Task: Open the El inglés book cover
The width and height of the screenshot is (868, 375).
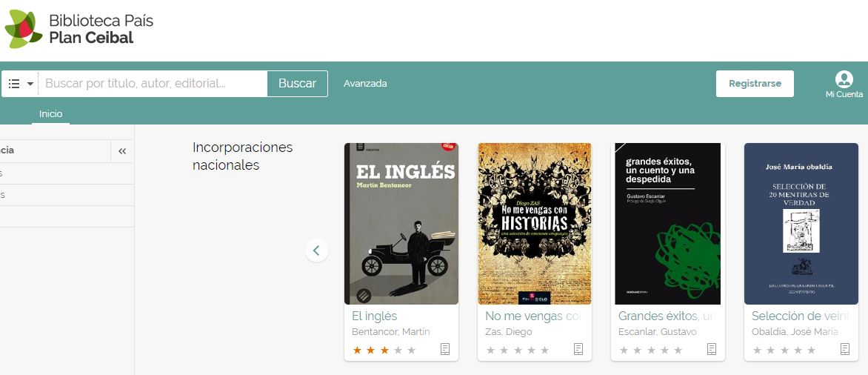Action: pos(401,224)
